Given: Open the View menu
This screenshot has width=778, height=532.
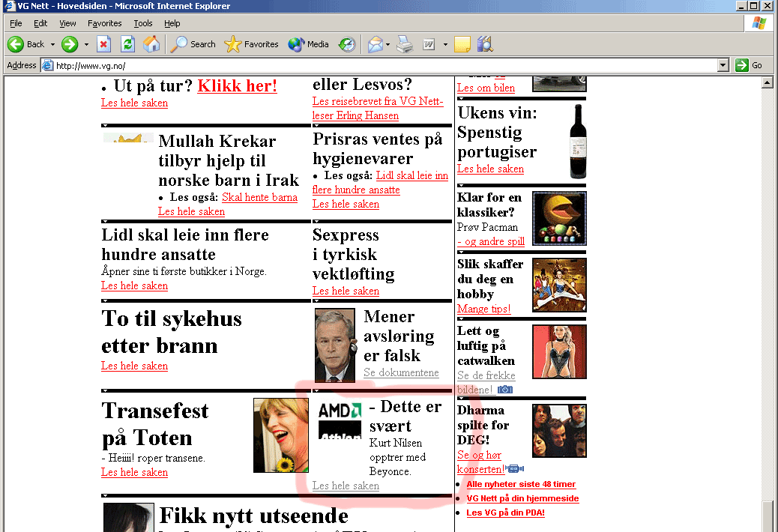Looking at the screenshot, I should pos(67,23).
